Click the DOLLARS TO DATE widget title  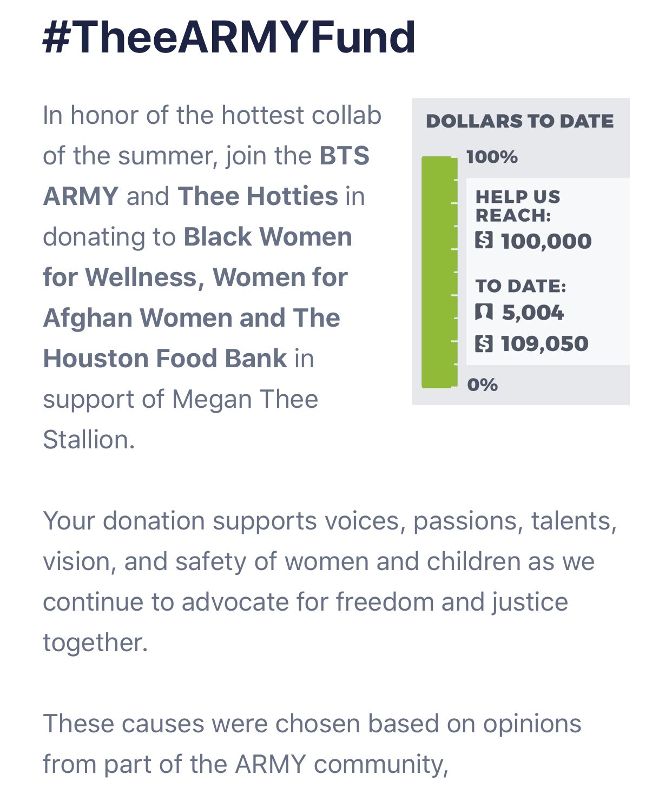(x=520, y=121)
